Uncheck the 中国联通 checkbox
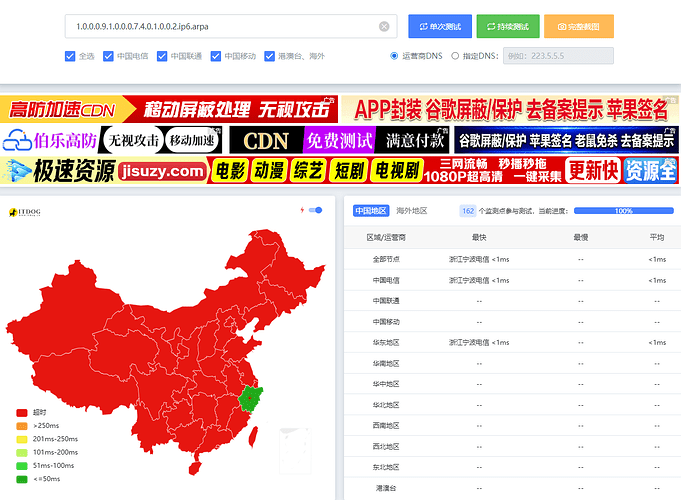This screenshot has width=681, height=500. pyautogui.click(x=162, y=56)
